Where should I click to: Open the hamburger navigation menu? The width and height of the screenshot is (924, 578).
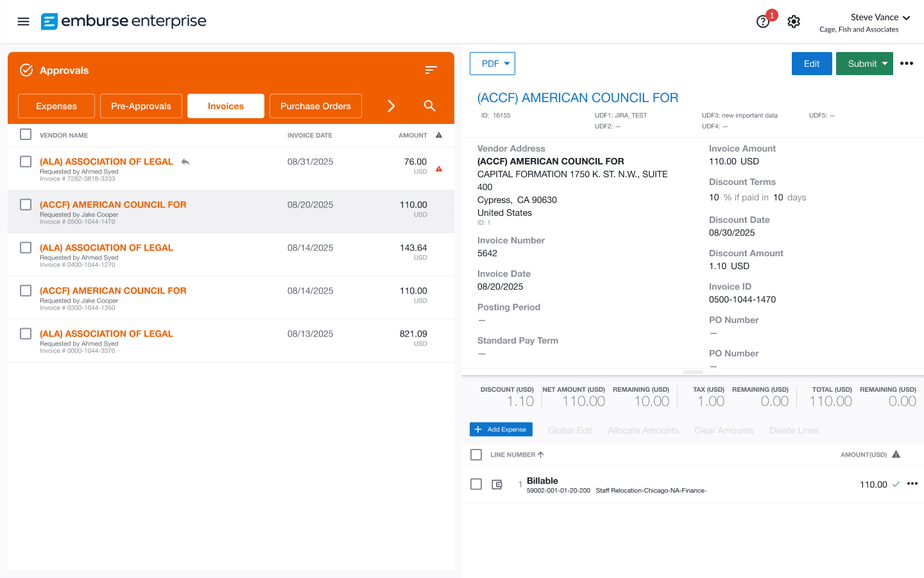point(23,21)
